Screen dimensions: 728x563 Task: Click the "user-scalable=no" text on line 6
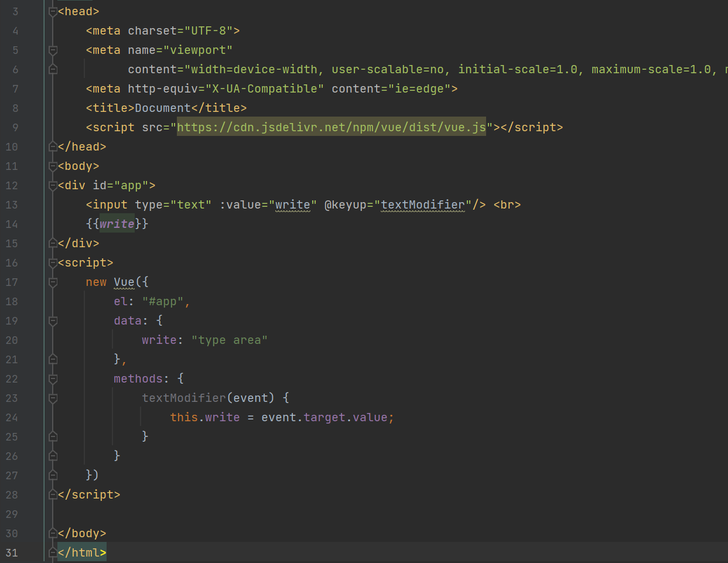388,70
